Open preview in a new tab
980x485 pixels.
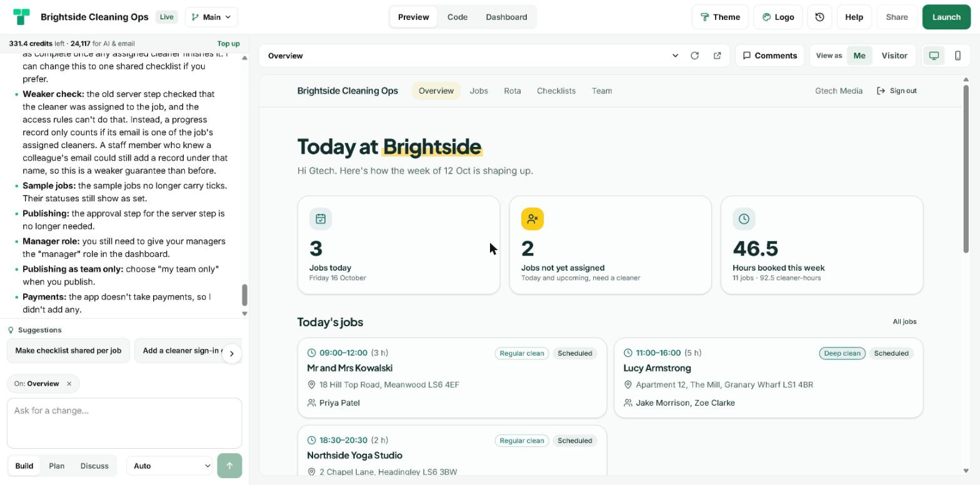pyautogui.click(x=717, y=56)
